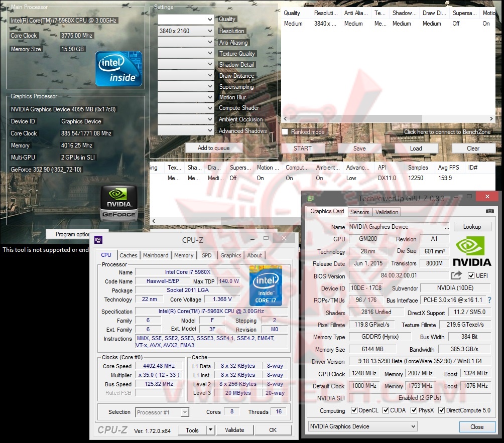Open the CPU-Z Tools dropdown arrow

[x=210, y=430]
